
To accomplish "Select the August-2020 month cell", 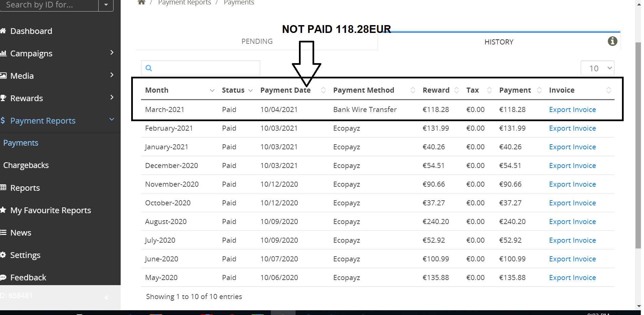I will point(166,221).
